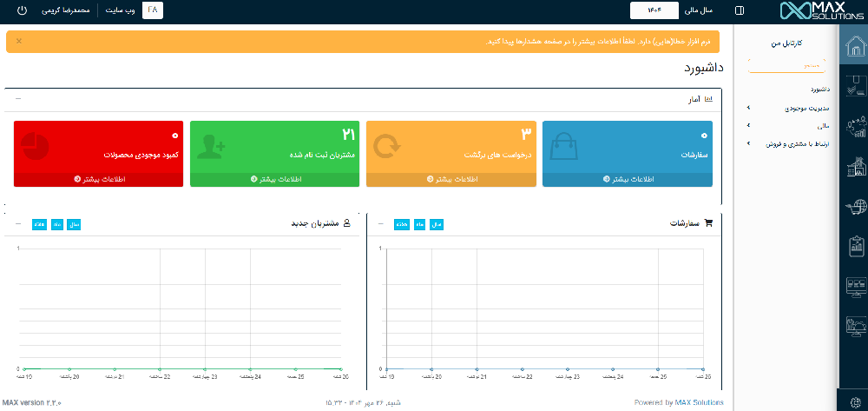868x411 pixels.
Task: Open more info on the orders card
Action: [628, 180]
